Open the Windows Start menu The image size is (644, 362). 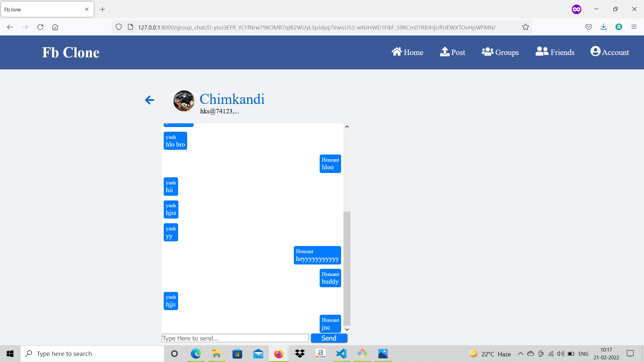(x=10, y=354)
